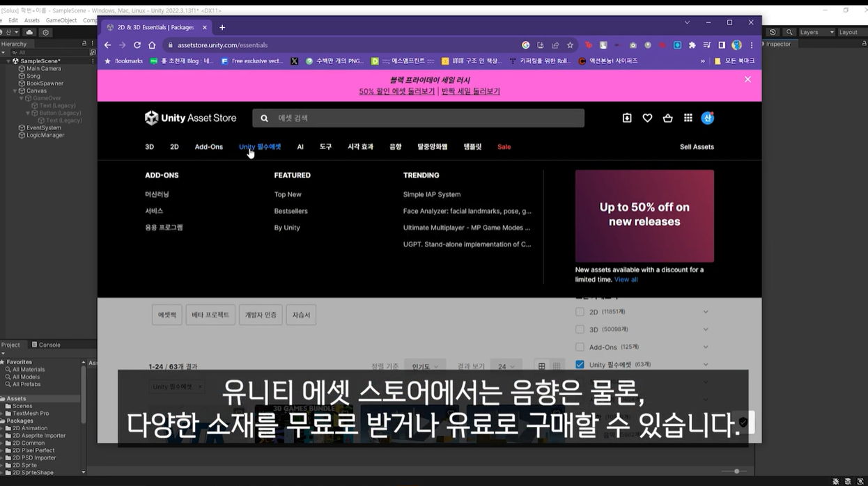
Task: Open the Asset Store user account avatar
Action: (707, 118)
